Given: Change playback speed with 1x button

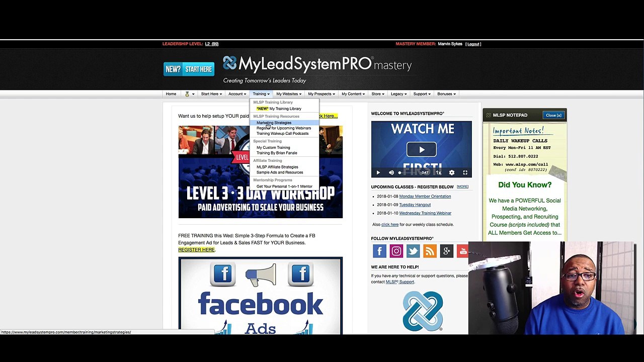Looking at the screenshot, I should [438, 172].
